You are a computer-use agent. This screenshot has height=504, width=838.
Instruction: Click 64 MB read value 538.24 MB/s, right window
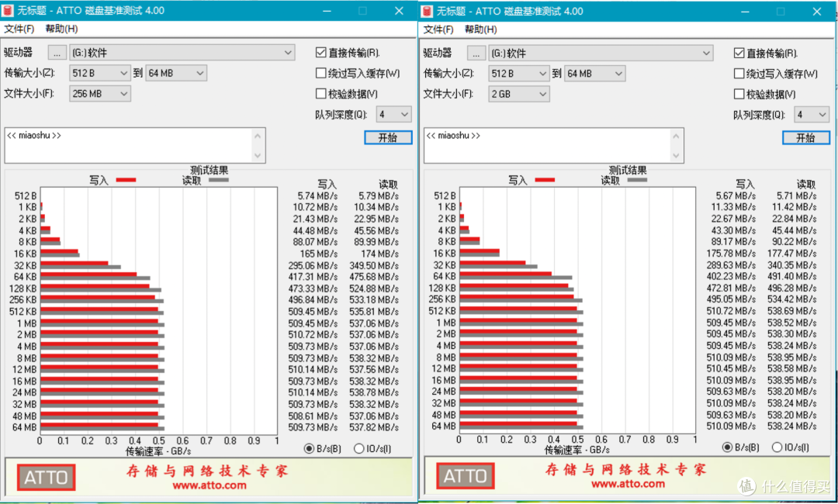coord(792,426)
